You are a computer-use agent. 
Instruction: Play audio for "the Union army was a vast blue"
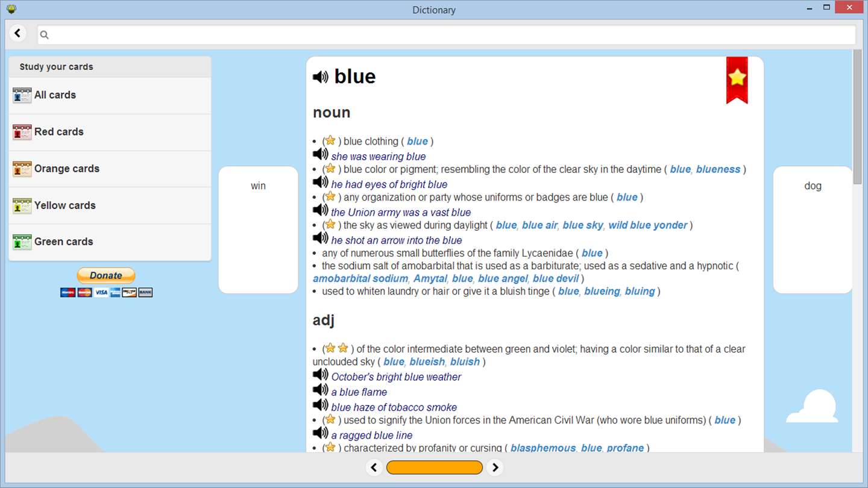pyautogui.click(x=321, y=210)
